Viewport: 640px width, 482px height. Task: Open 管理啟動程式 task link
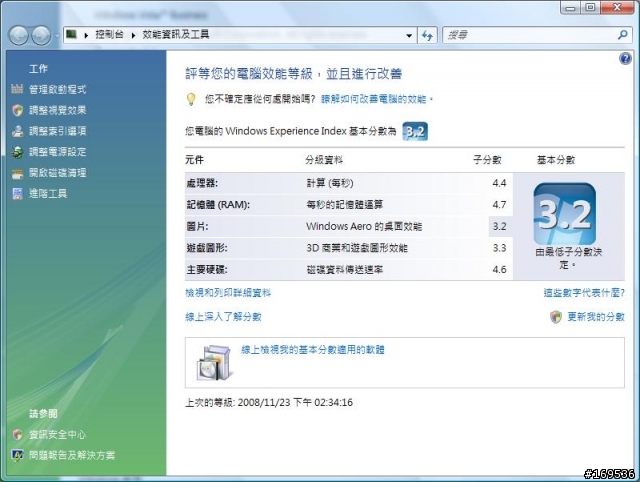58,89
